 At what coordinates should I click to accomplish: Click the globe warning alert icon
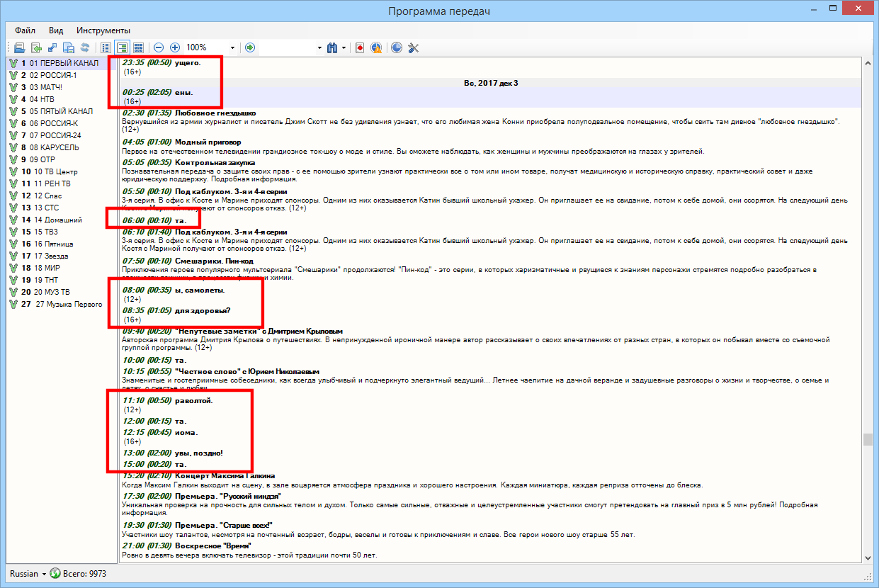pyautogui.click(x=377, y=47)
